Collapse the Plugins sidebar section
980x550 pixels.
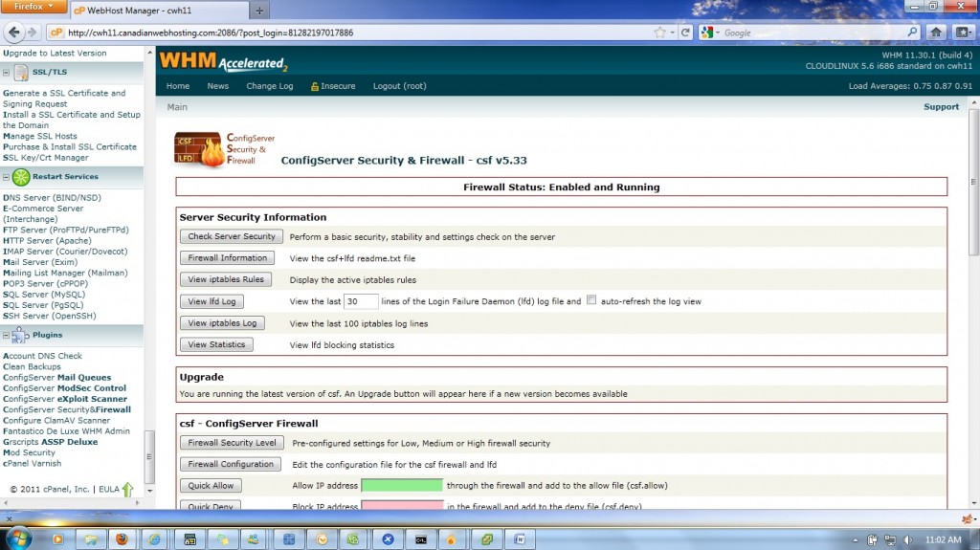click(x=7, y=336)
